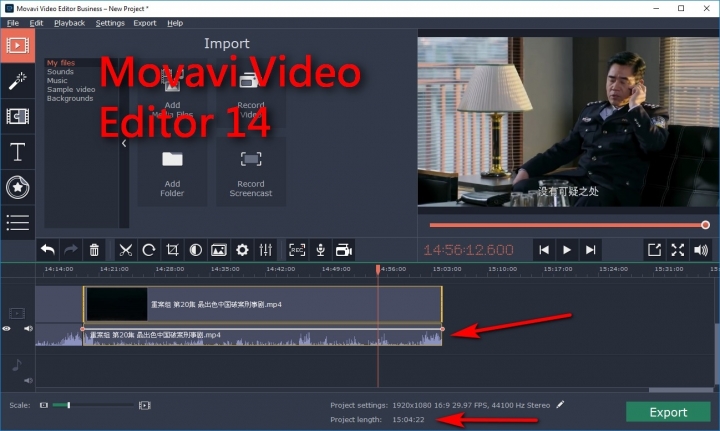Select Sample video category
The height and width of the screenshot is (431, 720).
click(x=71, y=90)
